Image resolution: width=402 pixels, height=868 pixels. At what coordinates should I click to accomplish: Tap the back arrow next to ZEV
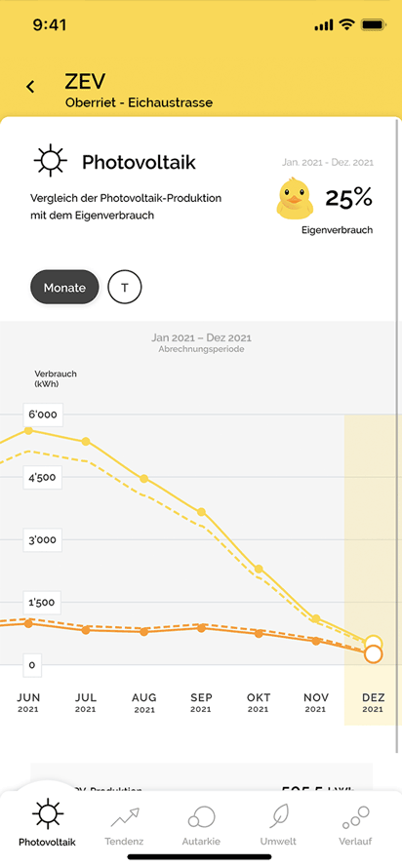30,87
